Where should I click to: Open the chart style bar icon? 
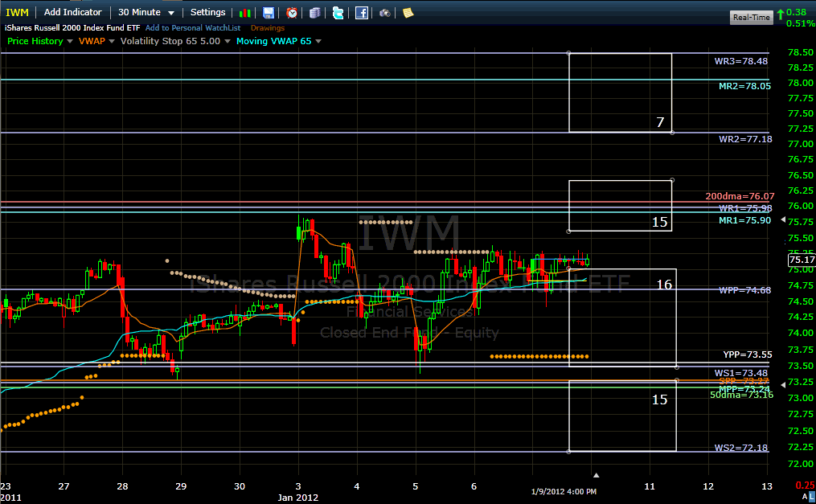pyautogui.click(x=244, y=13)
